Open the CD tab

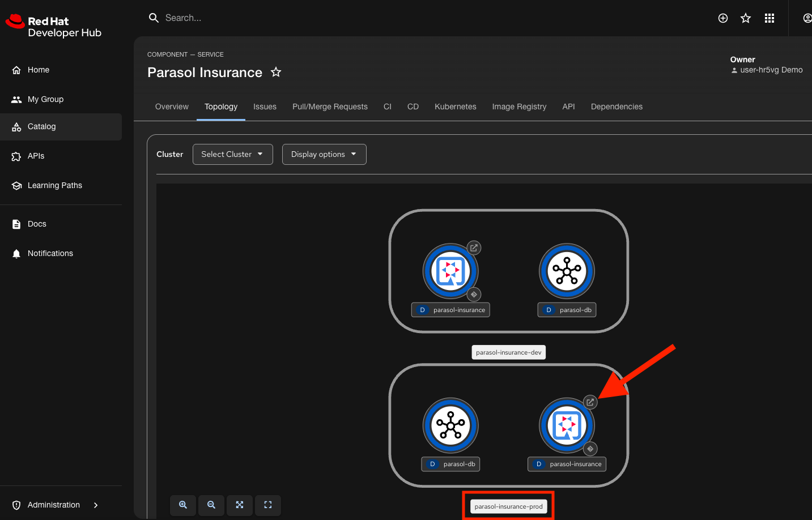point(413,106)
